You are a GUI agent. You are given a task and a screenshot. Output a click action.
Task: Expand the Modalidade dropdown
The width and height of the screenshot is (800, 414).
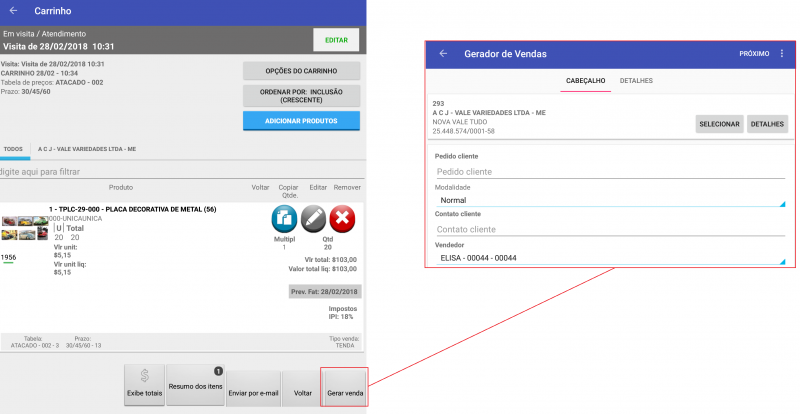(x=608, y=200)
